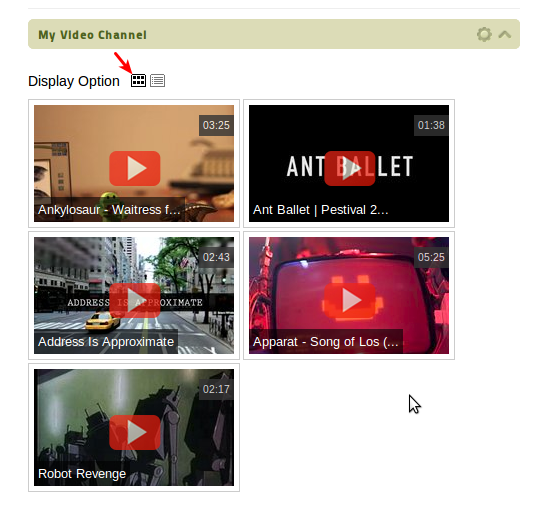Collapse the My Video Channel panel
The image size is (551, 512).
pos(505,34)
